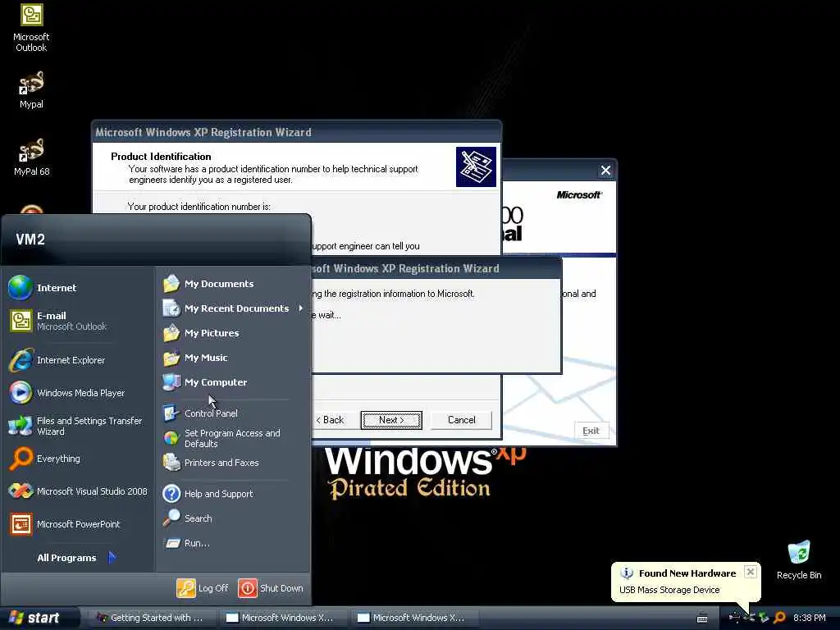The image size is (840, 630).
Task: Open the Run... dialog
Action: pyautogui.click(x=186, y=543)
